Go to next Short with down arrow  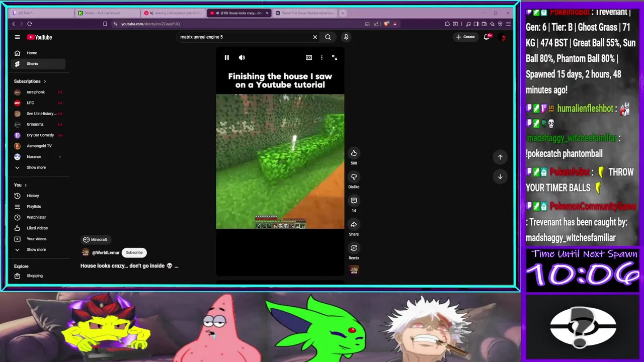(x=500, y=176)
